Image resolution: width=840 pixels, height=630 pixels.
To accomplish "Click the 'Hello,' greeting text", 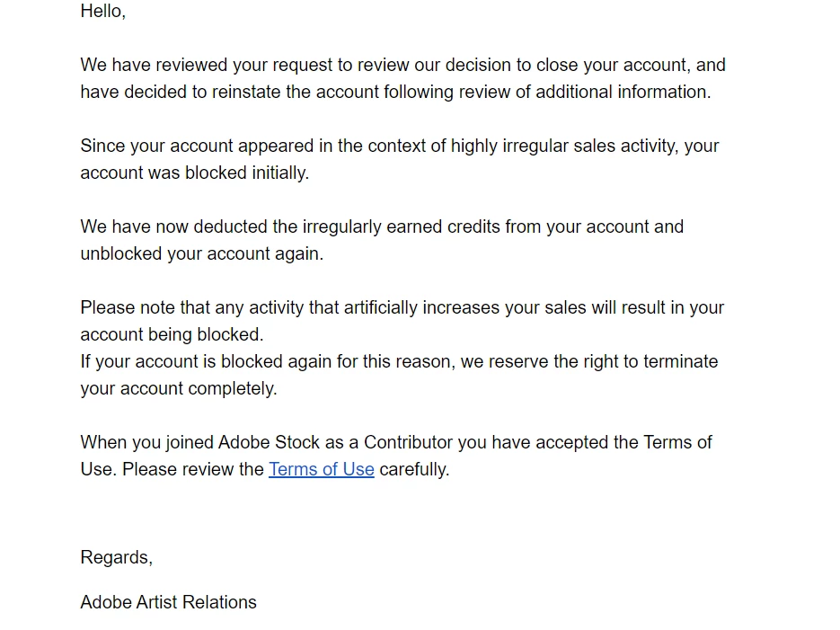I will click(102, 12).
